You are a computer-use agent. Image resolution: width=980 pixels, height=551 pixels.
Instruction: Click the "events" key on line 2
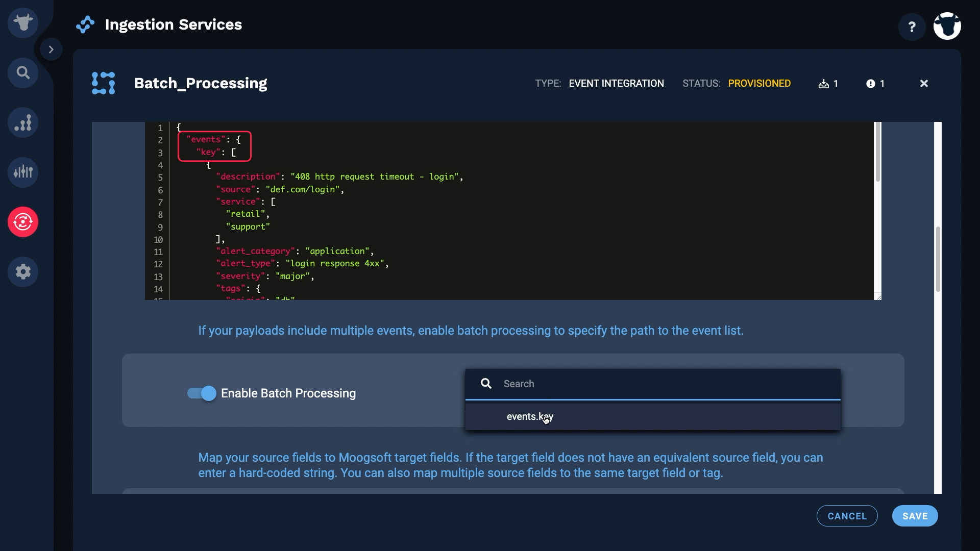click(206, 139)
